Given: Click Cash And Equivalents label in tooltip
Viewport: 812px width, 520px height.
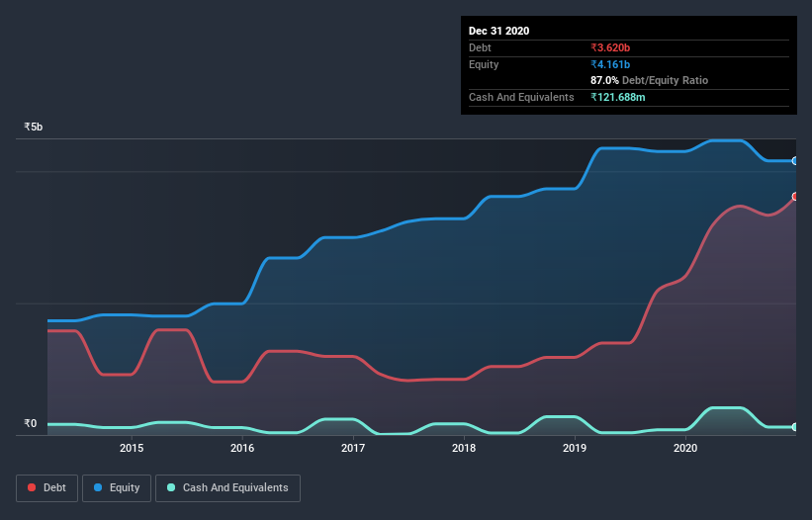Looking at the screenshot, I should coord(521,97).
